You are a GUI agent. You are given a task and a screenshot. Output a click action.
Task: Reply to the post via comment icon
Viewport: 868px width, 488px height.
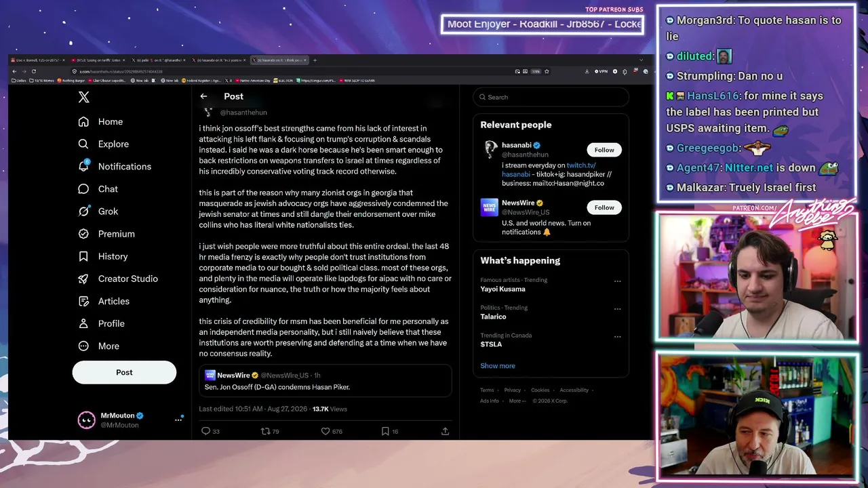coord(206,431)
